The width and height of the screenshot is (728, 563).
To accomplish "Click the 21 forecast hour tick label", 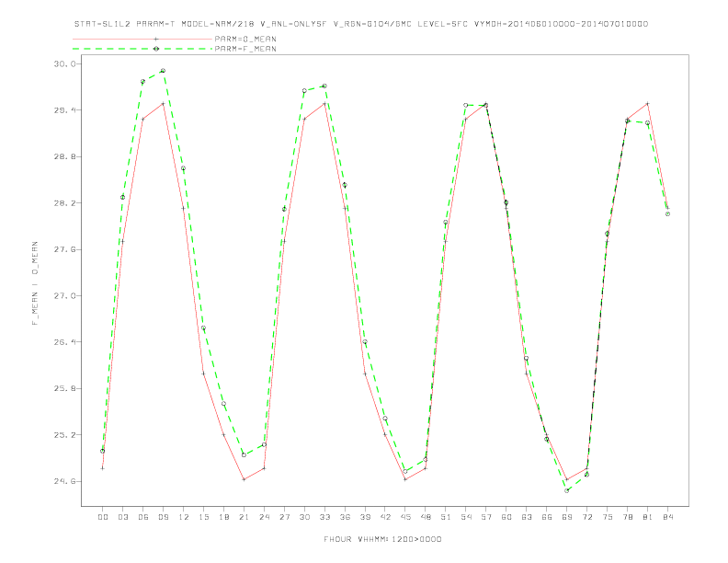I will click(x=244, y=517).
